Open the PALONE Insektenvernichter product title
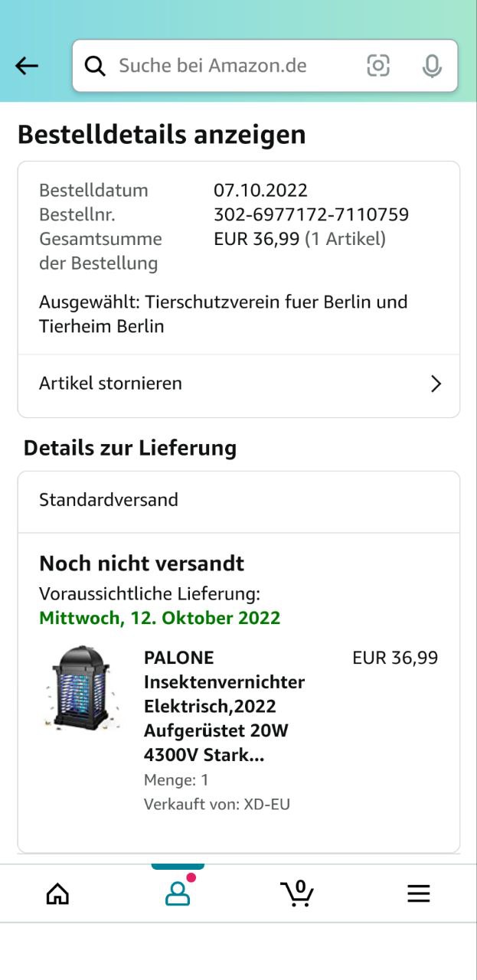477x980 pixels. (x=224, y=707)
